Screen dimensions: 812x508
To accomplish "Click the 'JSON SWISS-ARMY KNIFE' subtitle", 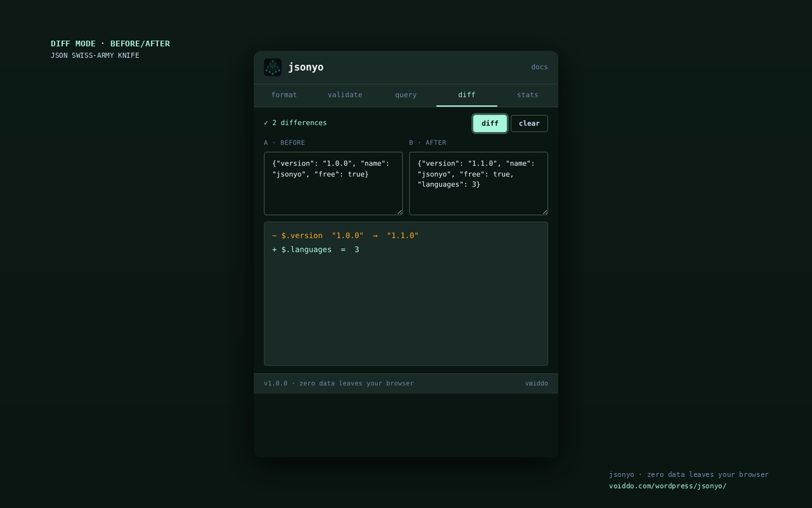I will 95,56.
